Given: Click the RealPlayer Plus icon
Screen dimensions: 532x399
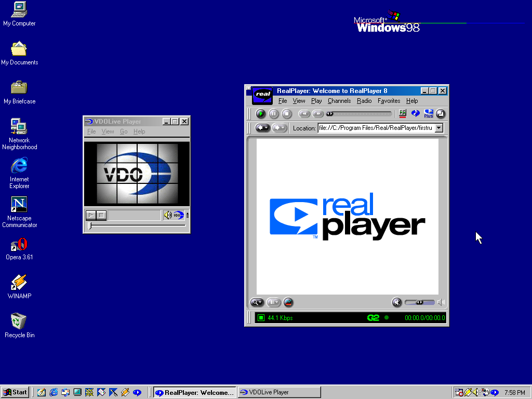Looking at the screenshot, I should pyautogui.click(x=429, y=113).
